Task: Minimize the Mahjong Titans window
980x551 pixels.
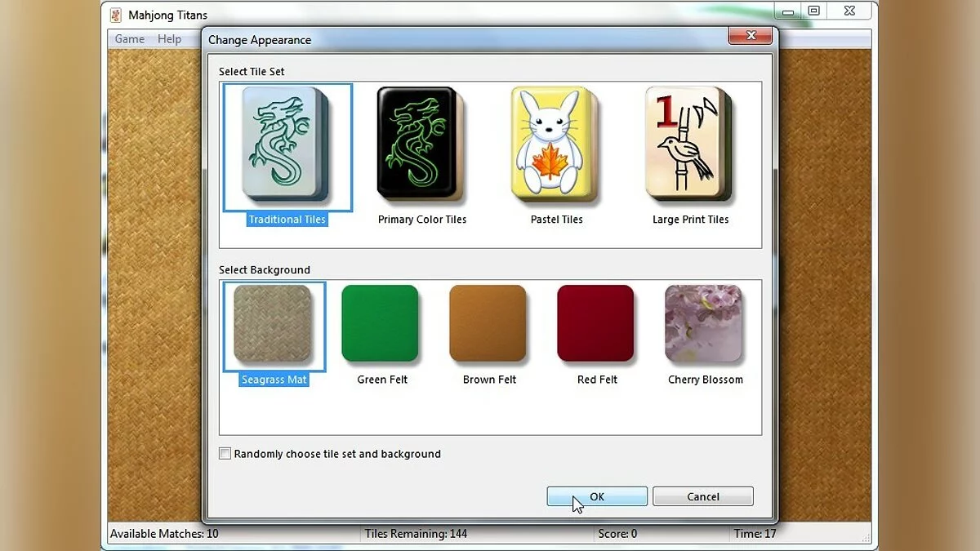Action: pos(787,11)
